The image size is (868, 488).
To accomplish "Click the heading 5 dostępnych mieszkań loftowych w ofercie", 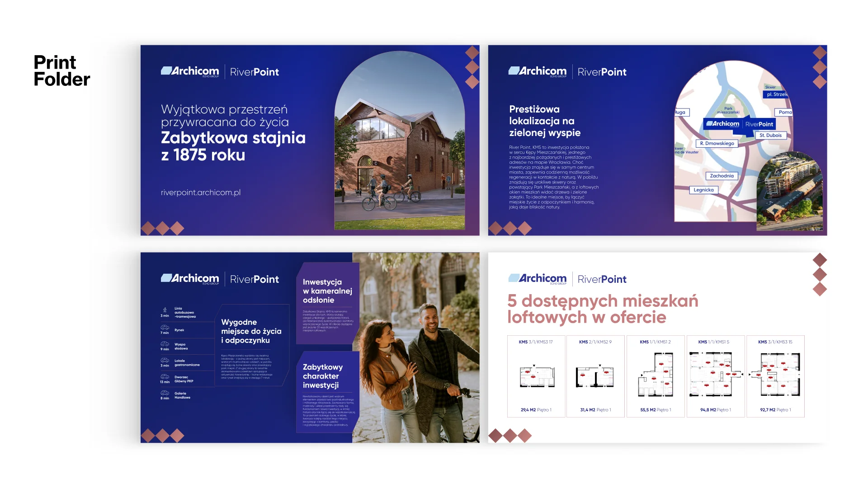I will [x=603, y=309].
